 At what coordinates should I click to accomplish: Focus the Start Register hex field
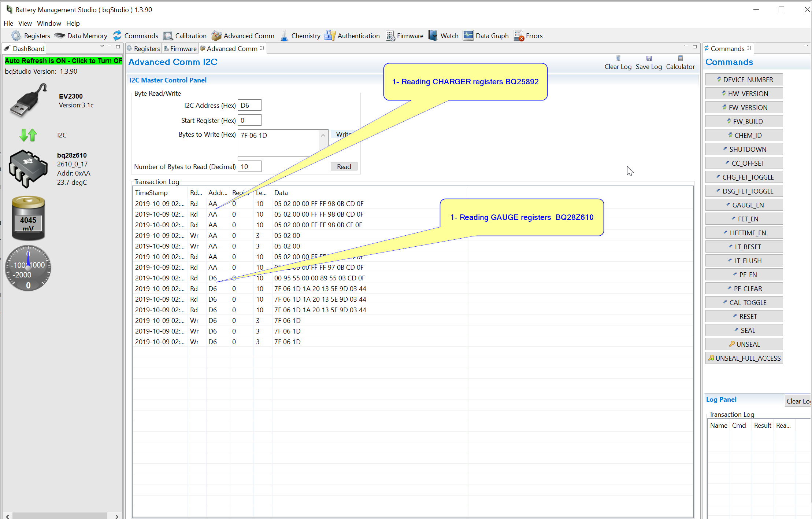pyautogui.click(x=249, y=120)
